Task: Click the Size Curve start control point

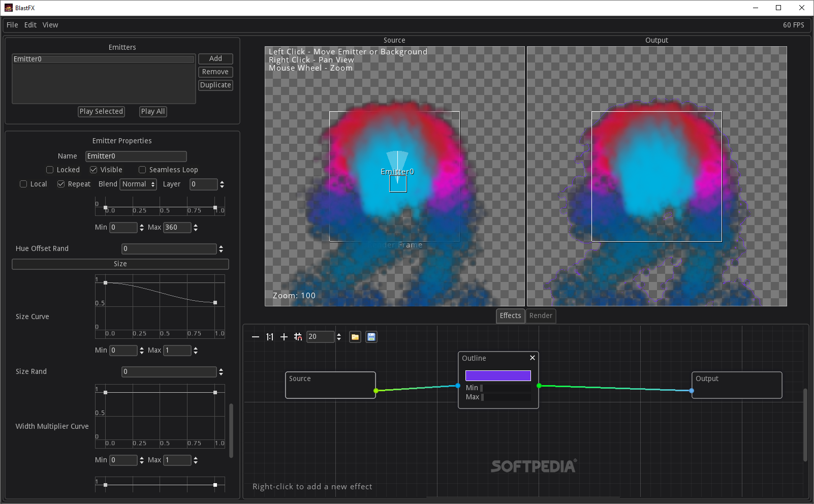Action: [105, 282]
